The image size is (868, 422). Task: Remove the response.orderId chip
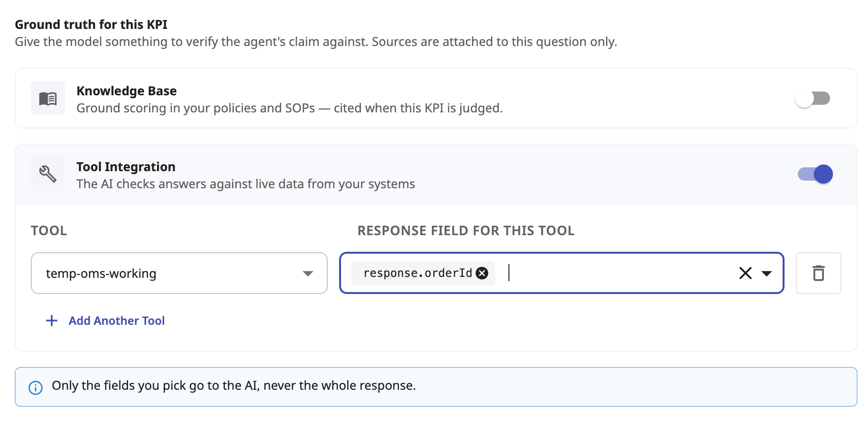[482, 273]
